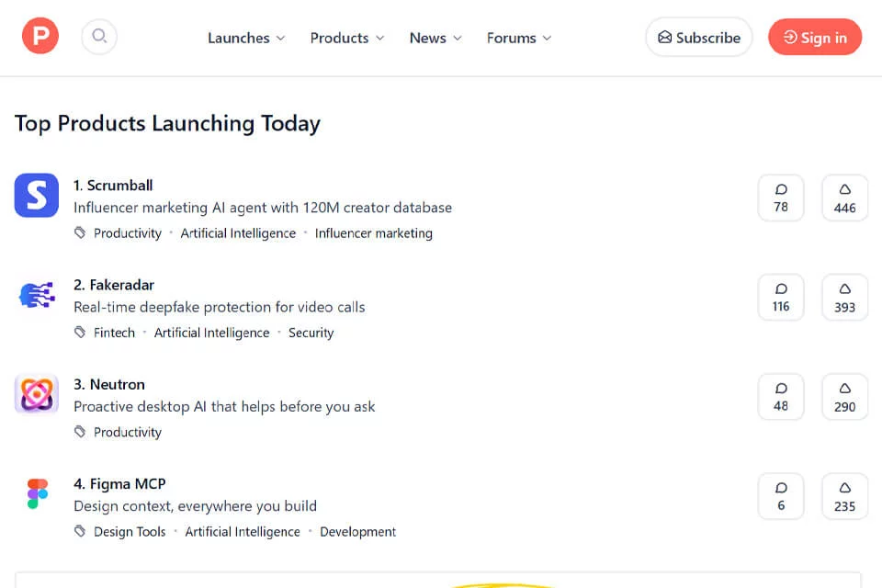This screenshot has width=882, height=588.
Task: Open the Fakeradar product title
Action: tap(114, 285)
